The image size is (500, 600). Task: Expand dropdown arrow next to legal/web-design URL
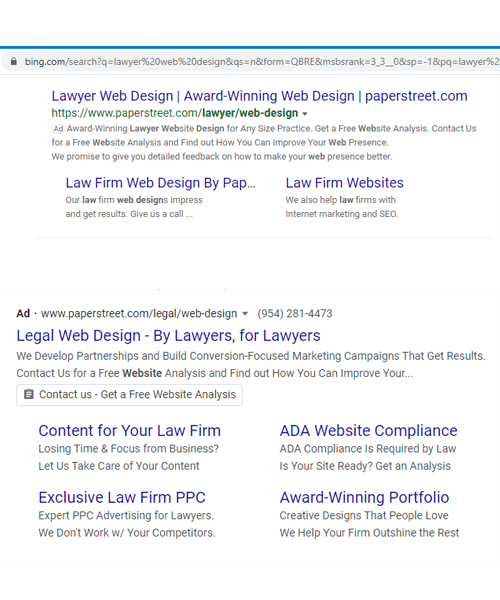click(245, 314)
